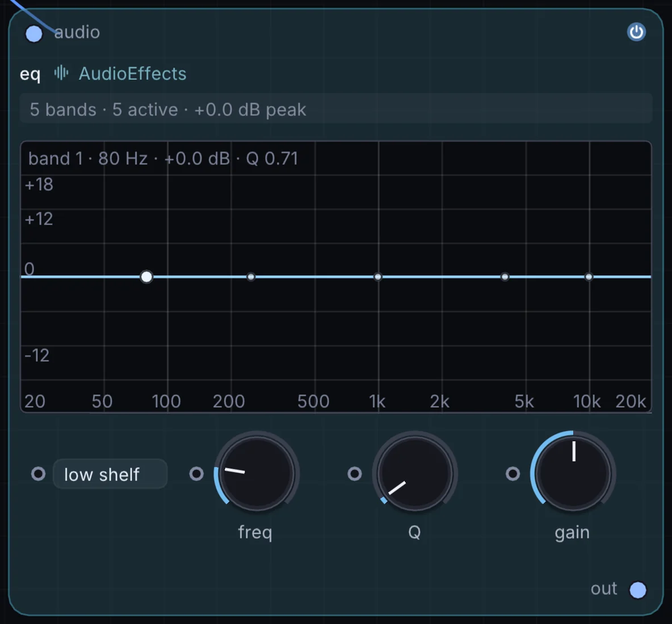Click the -12 dB axis label
Screen dimensions: 672x624
[37, 356]
